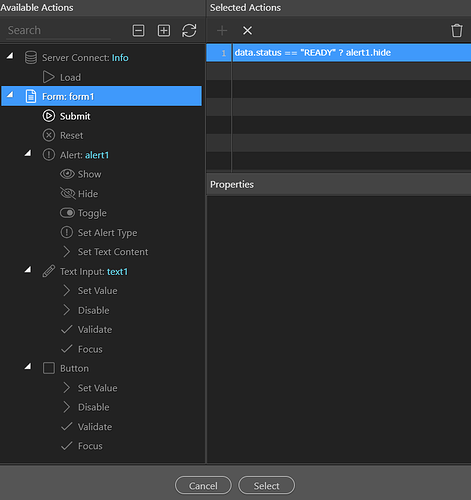Click the Text Input pencil icon

click(49, 271)
